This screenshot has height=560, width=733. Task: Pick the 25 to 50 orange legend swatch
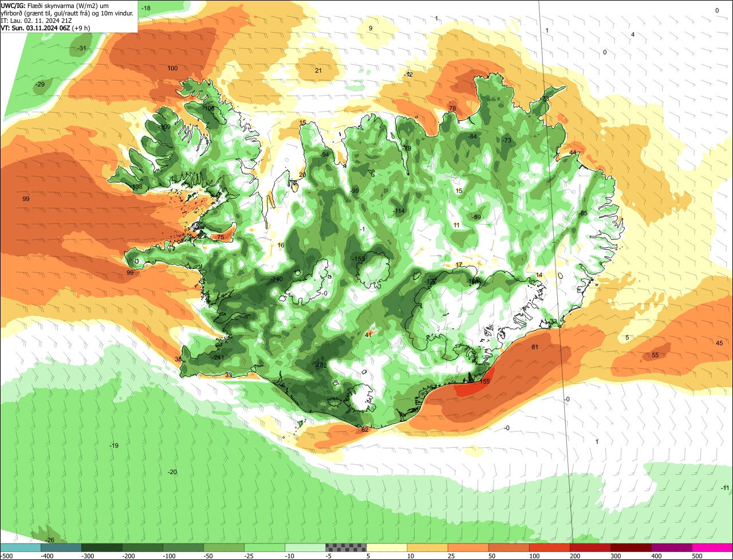(x=468, y=547)
